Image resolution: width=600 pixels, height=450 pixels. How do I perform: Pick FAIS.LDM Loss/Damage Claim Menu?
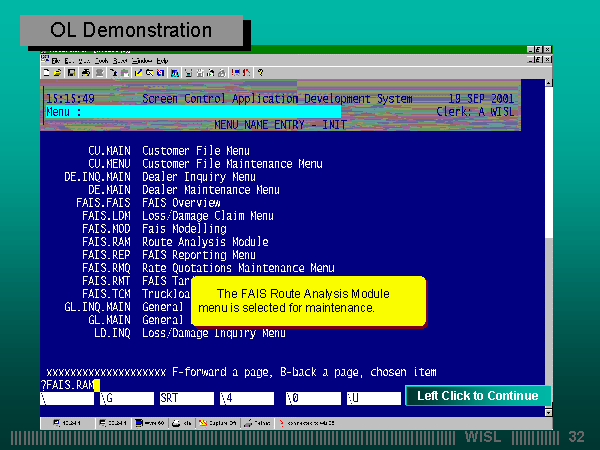178,216
